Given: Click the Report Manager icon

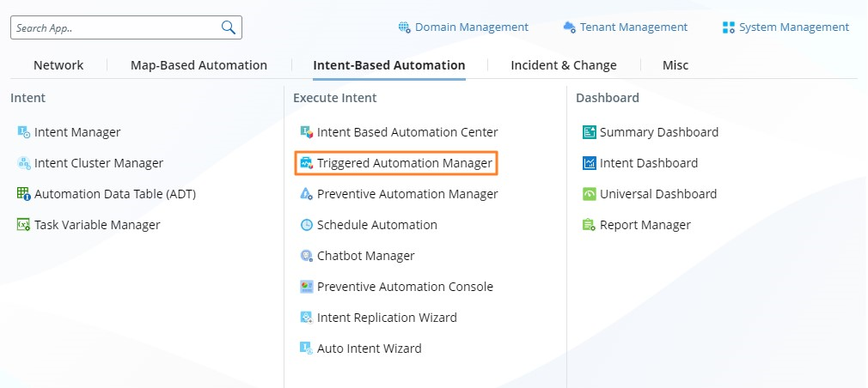Looking at the screenshot, I should [589, 225].
